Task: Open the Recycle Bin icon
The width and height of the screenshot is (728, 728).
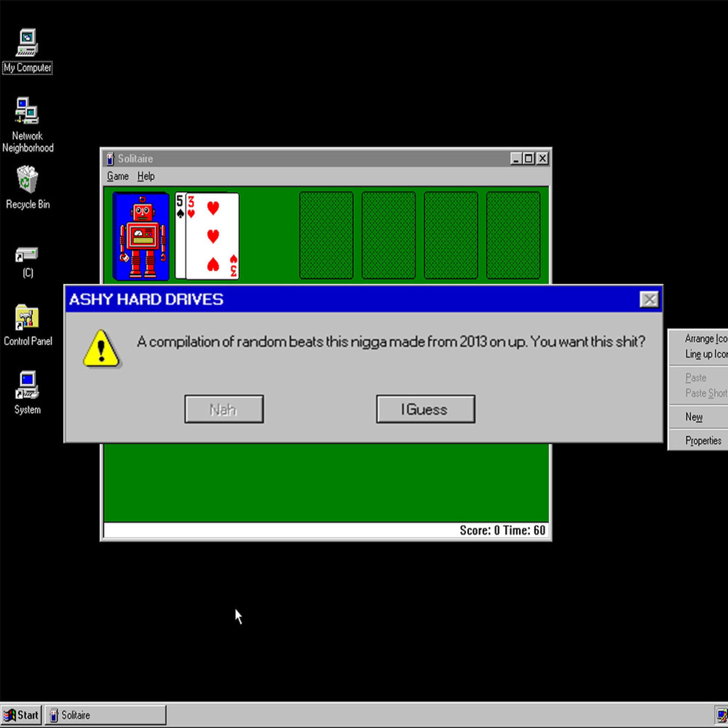Action: point(27,179)
